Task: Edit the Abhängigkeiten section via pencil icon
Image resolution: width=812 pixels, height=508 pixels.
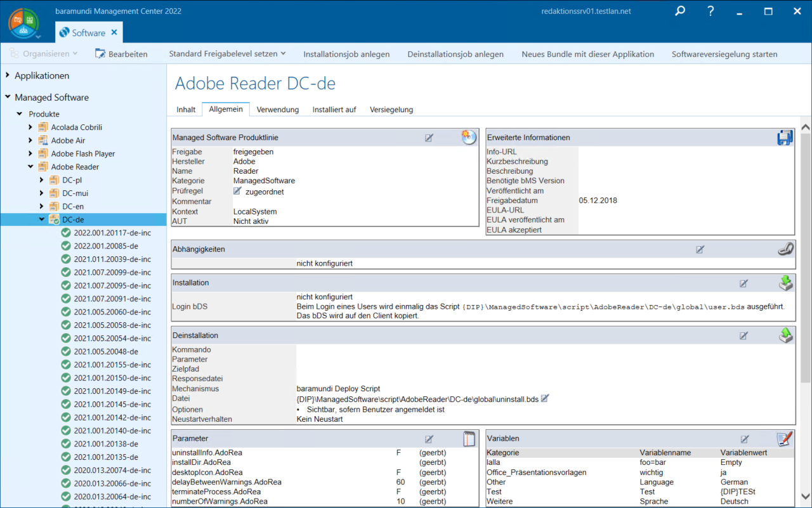Action: (700, 249)
